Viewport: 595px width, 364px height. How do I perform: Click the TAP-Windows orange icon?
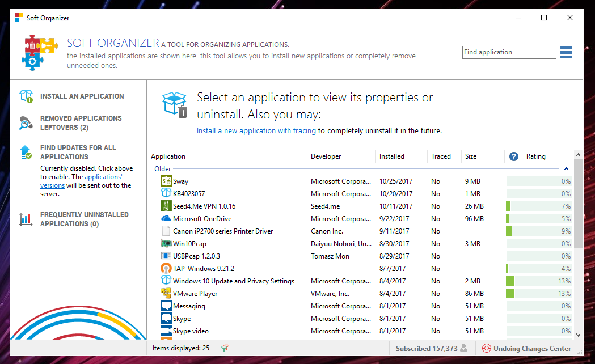[x=166, y=268]
